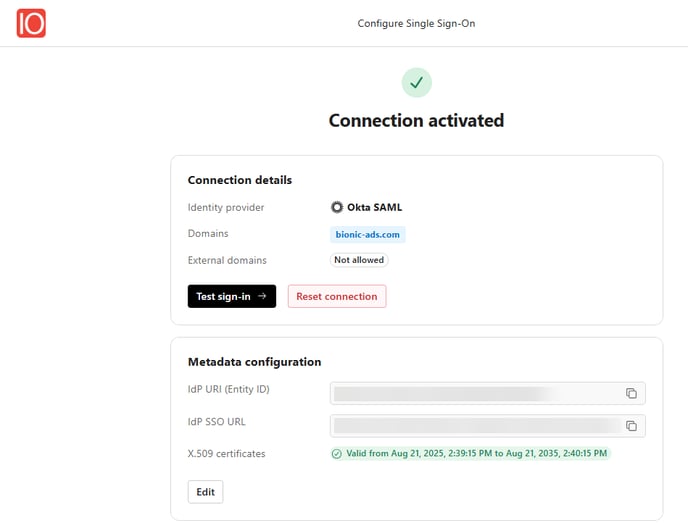
Task: Click the Configure Single Sign-On title
Action: pos(416,23)
